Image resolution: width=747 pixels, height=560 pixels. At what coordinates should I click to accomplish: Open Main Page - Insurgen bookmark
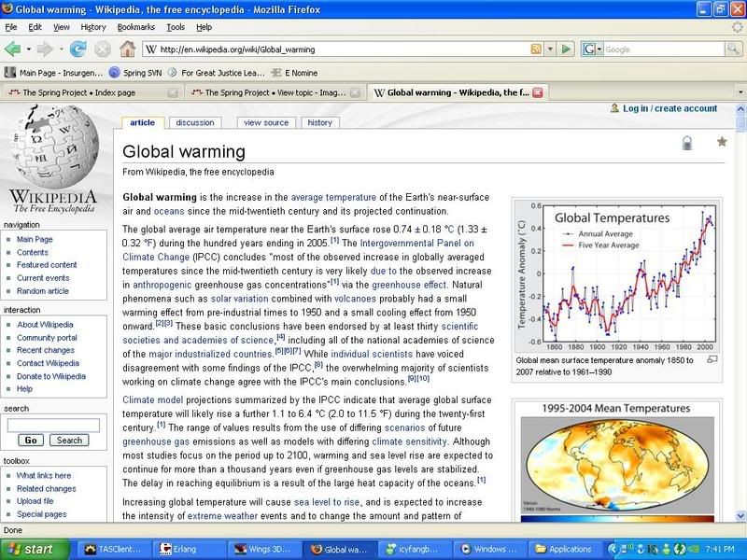coord(53,73)
